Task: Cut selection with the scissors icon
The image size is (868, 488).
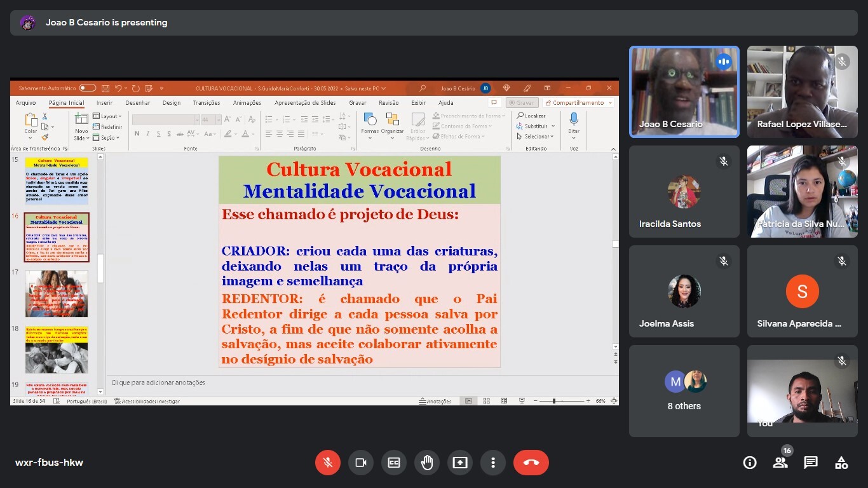Action: pos(45,116)
